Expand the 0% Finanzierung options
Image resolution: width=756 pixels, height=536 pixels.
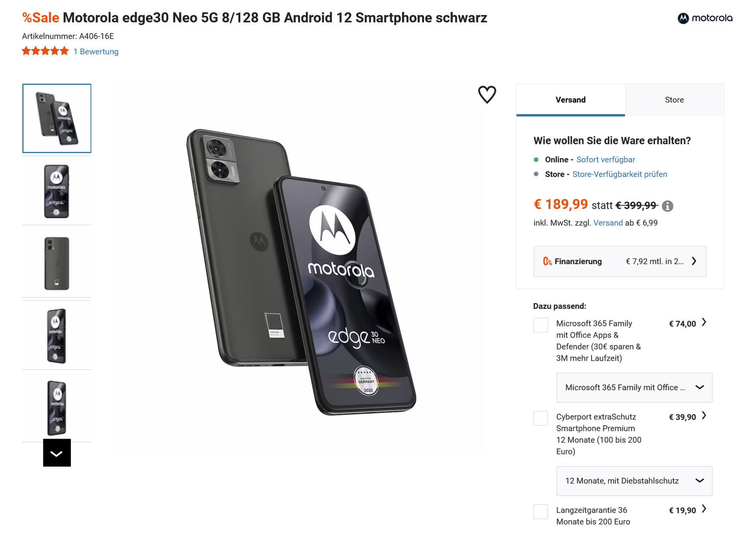(619, 261)
